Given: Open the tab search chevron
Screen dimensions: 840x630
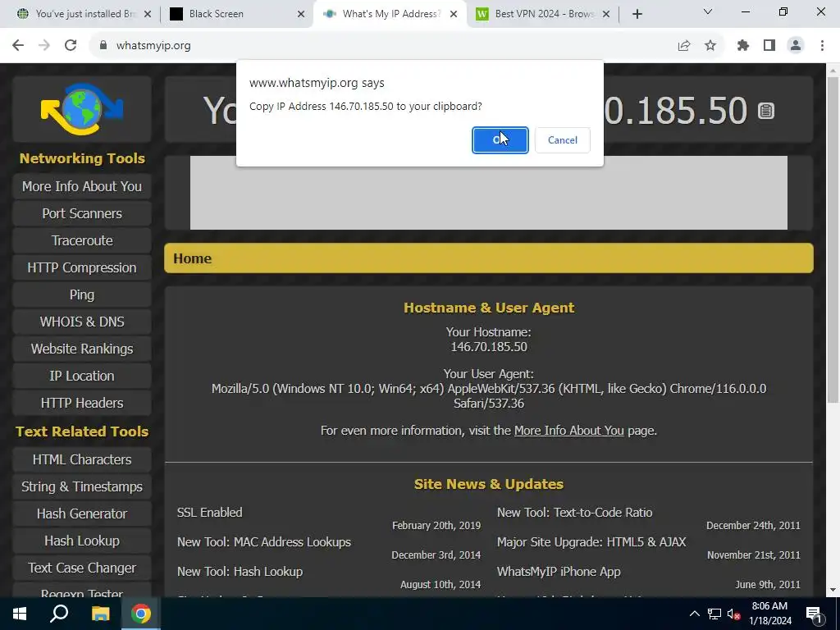Looking at the screenshot, I should pyautogui.click(x=708, y=11).
